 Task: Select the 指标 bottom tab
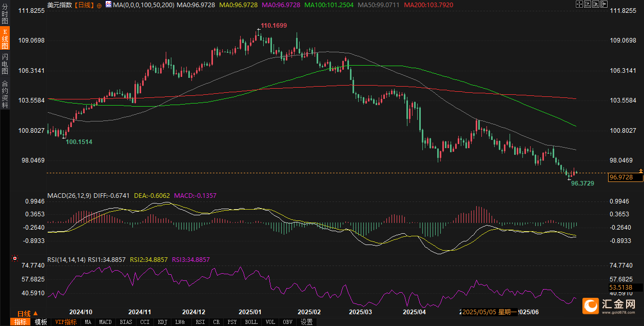pyautogui.click(x=20, y=322)
